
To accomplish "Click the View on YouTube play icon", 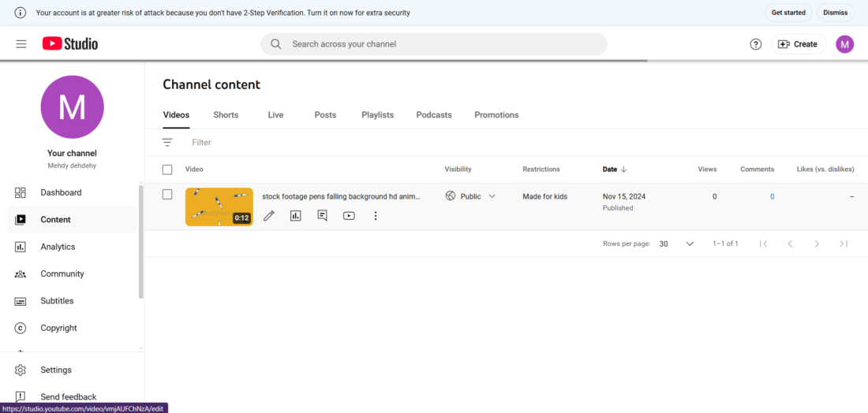I will [349, 216].
